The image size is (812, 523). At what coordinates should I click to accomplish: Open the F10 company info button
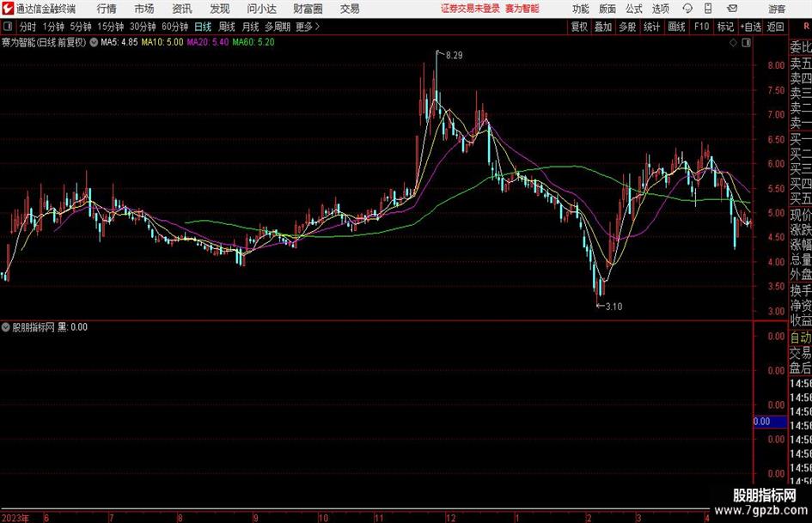click(701, 27)
